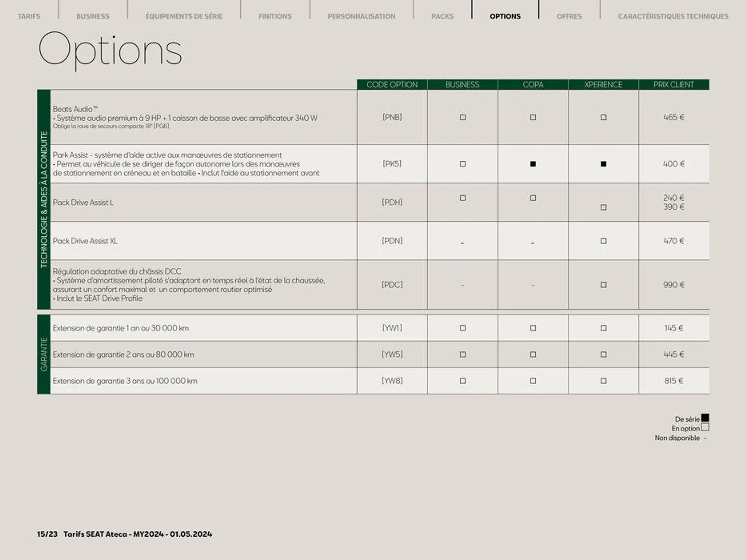This screenshot has height=560, width=746.
Task: Tick 3-year warranty extension under Xperience
Action: click(x=603, y=381)
